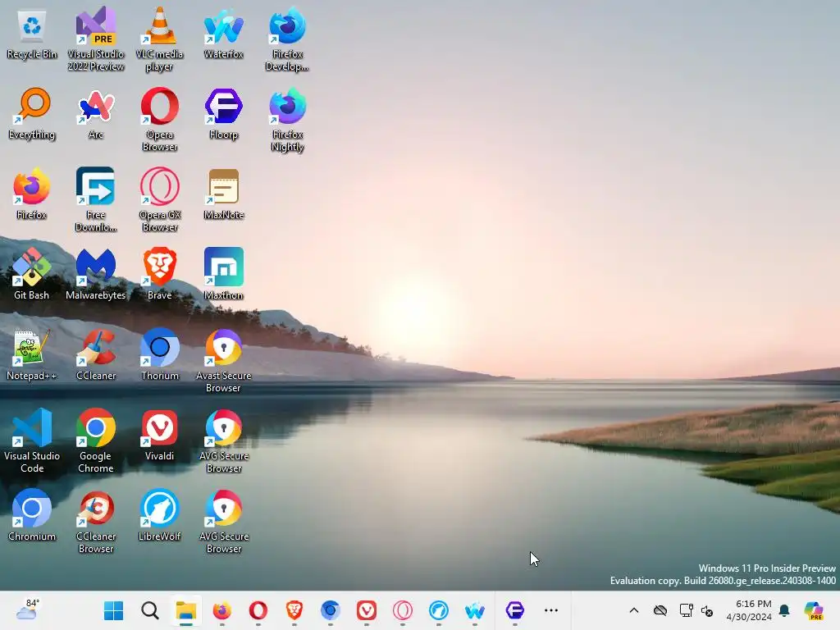Switch to Vivaldi on the taskbar
Screen dimensions: 840x630
pyautogui.click(x=367, y=610)
